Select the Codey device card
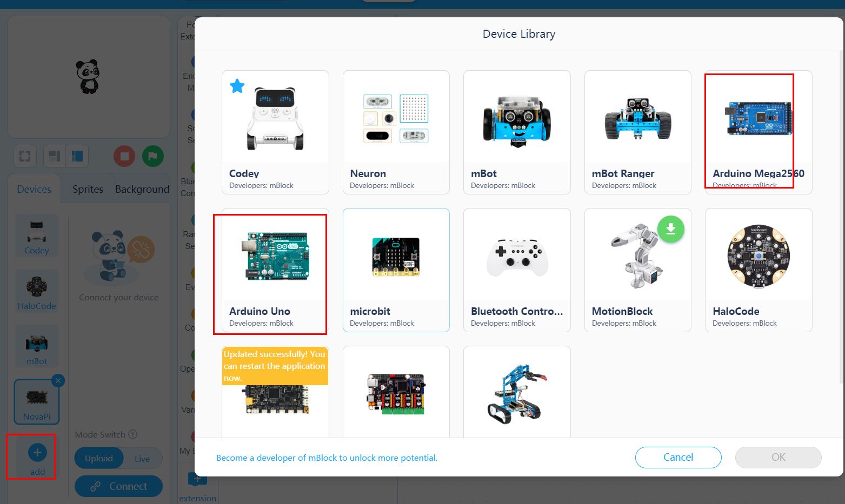This screenshot has width=845, height=504. 275,132
